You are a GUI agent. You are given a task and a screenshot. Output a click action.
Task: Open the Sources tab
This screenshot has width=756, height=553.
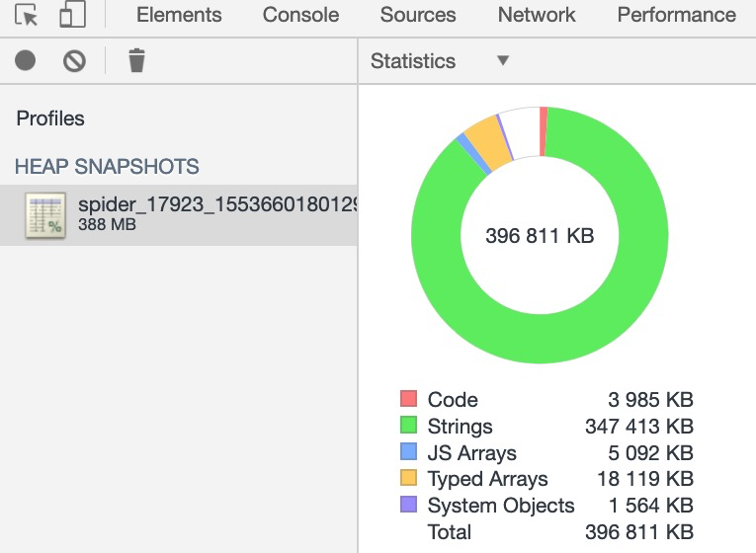click(418, 15)
